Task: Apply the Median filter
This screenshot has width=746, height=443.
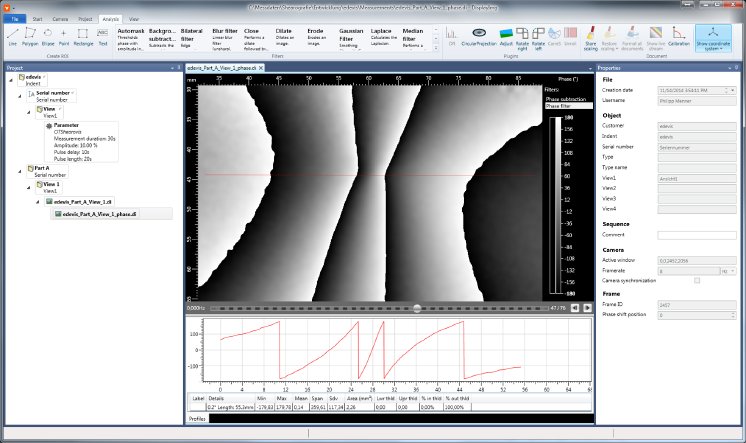Action: (411, 38)
